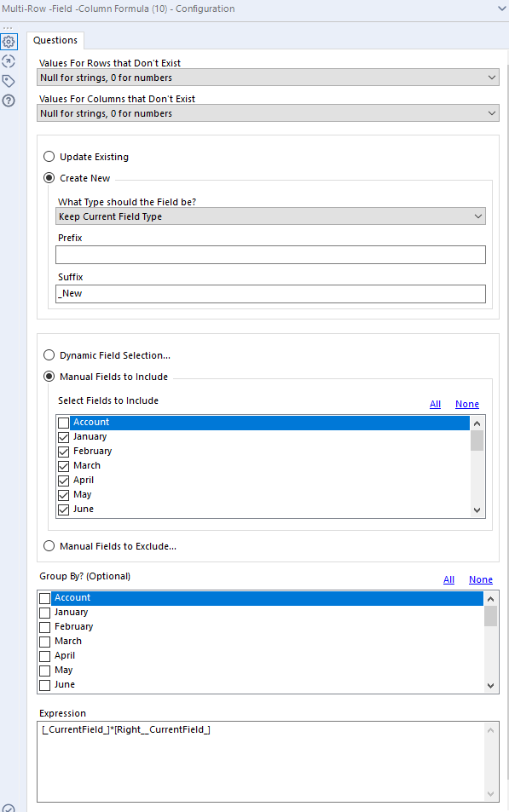Uncheck January in Select Fields to Include
The height and width of the screenshot is (812, 509).
64,437
